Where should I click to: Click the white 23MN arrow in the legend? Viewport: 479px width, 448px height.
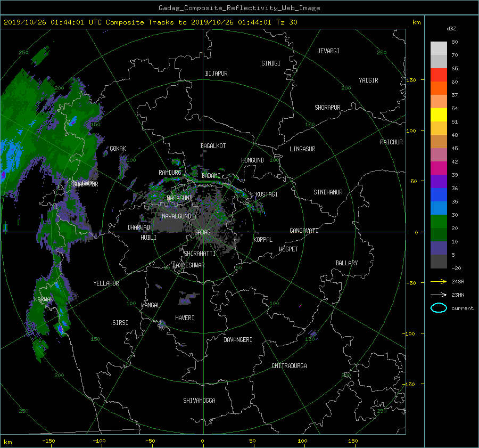pyautogui.click(x=439, y=295)
